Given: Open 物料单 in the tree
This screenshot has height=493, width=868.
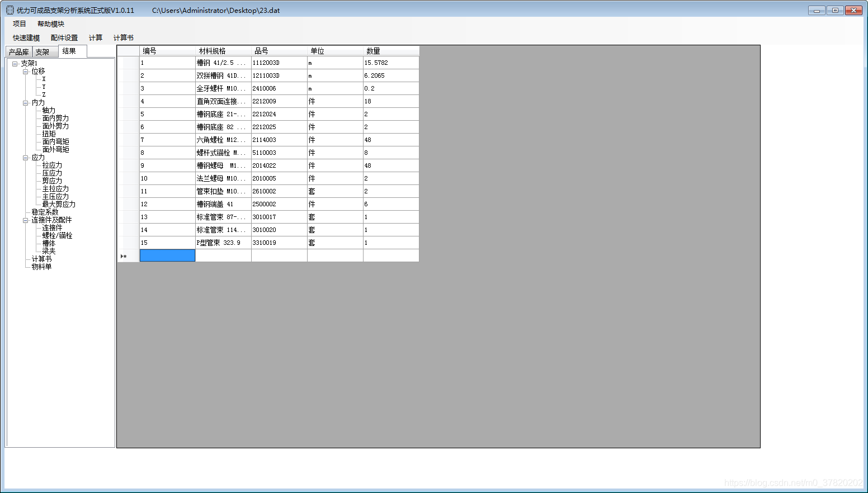Looking at the screenshot, I should pyautogui.click(x=41, y=267).
